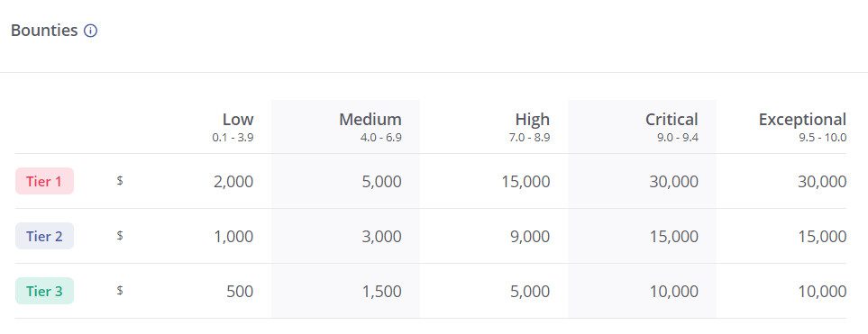Click the Bounties heading
This screenshot has height=334, width=868.
(x=44, y=31)
